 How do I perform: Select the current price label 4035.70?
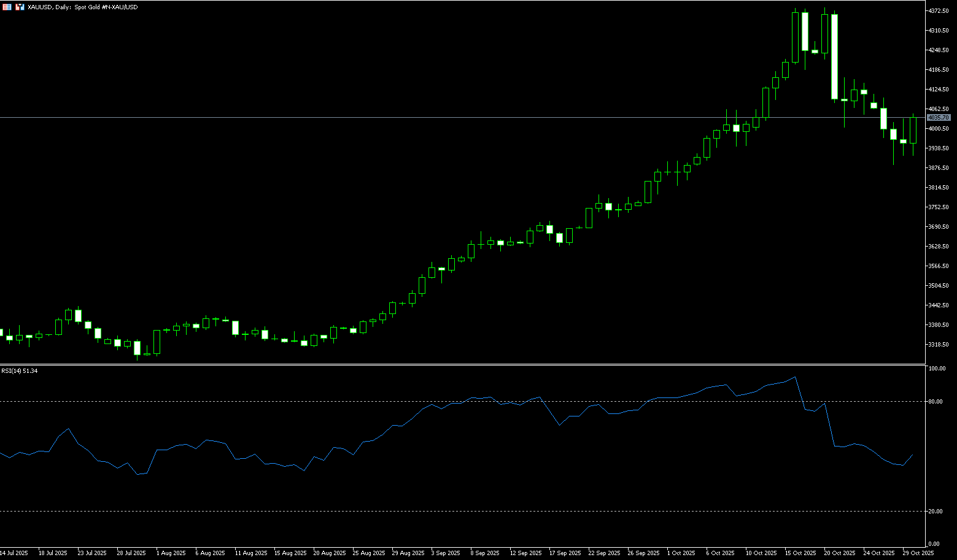[x=939, y=117]
